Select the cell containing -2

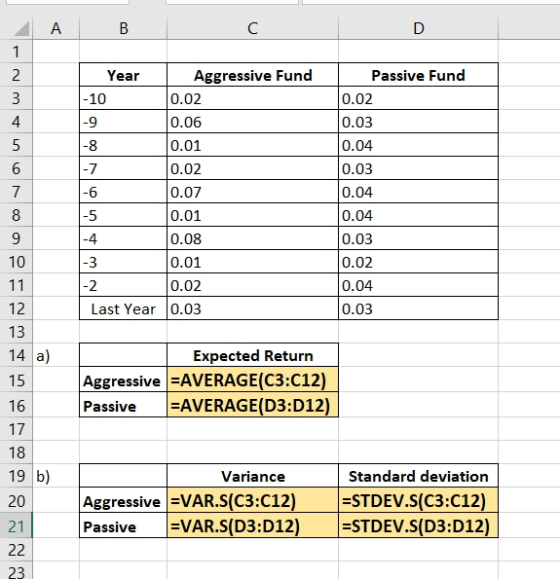click(x=123, y=285)
